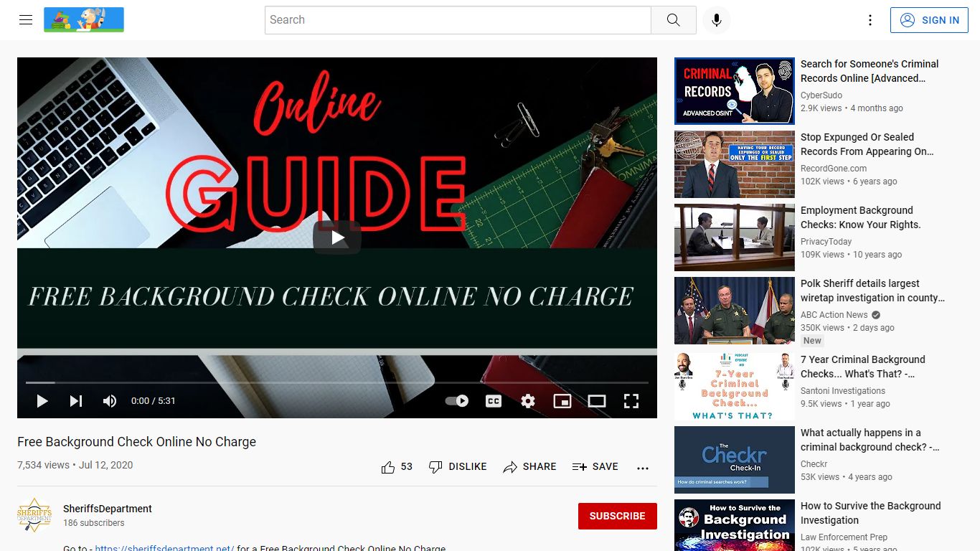Click the 186 subscribers text
The image size is (980, 551).
[93, 523]
